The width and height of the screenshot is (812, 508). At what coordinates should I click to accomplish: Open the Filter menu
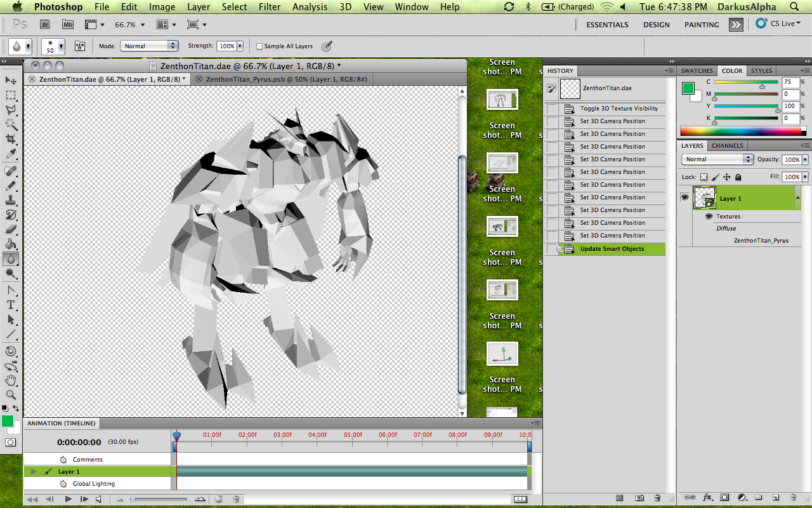pyautogui.click(x=270, y=7)
